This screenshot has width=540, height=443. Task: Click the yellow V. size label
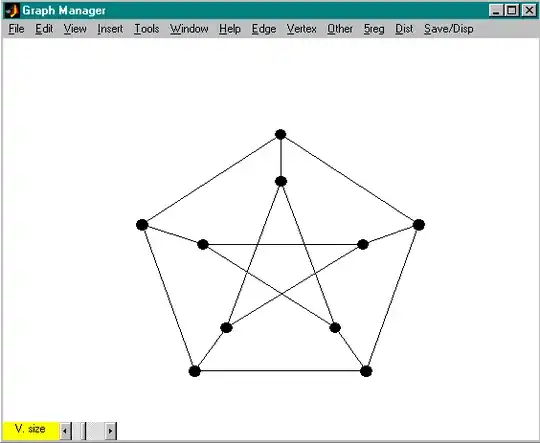tap(30, 430)
